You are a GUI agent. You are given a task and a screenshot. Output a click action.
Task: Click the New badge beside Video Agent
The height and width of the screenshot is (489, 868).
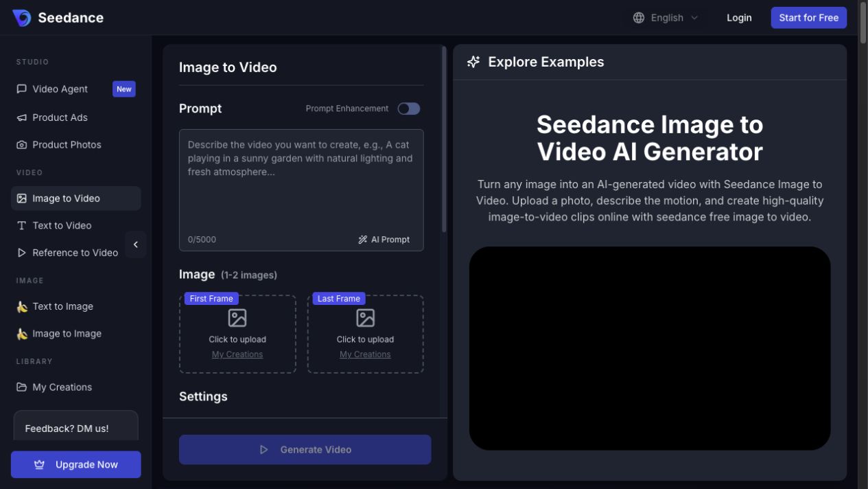[x=124, y=89]
